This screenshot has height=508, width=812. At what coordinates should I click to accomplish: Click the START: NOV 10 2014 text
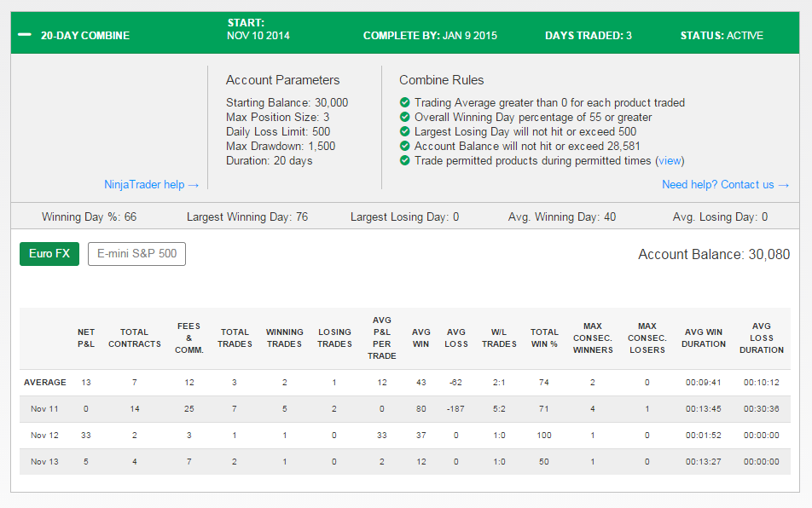258,30
